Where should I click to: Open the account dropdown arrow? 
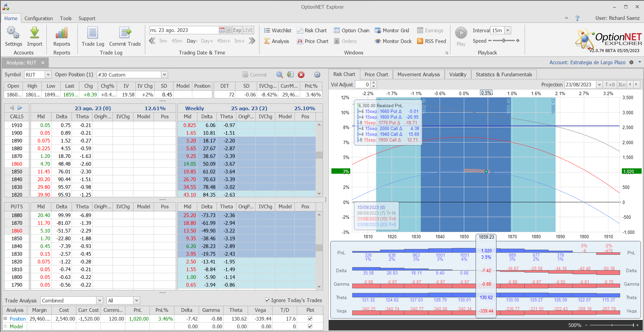(x=640, y=62)
